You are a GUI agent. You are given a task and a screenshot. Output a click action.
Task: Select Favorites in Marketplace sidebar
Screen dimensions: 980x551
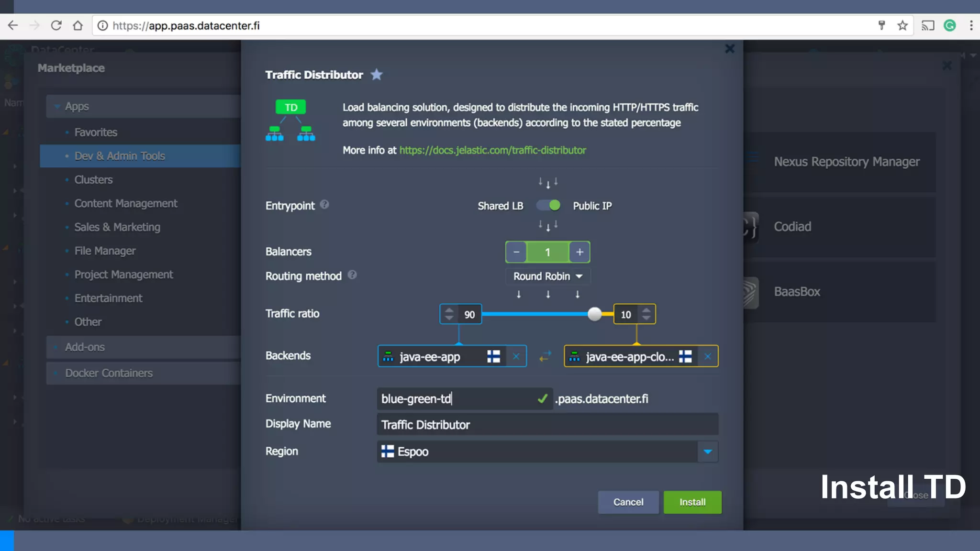(x=96, y=132)
